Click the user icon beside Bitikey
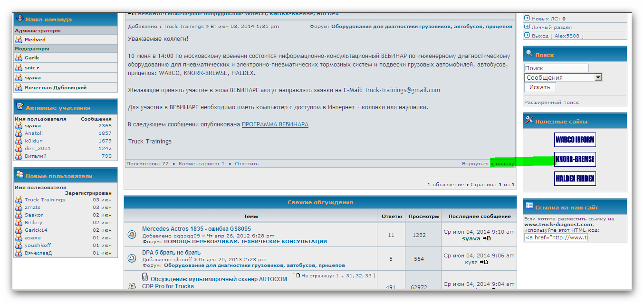Viewport: 644px width, 303px height. [19, 223]
